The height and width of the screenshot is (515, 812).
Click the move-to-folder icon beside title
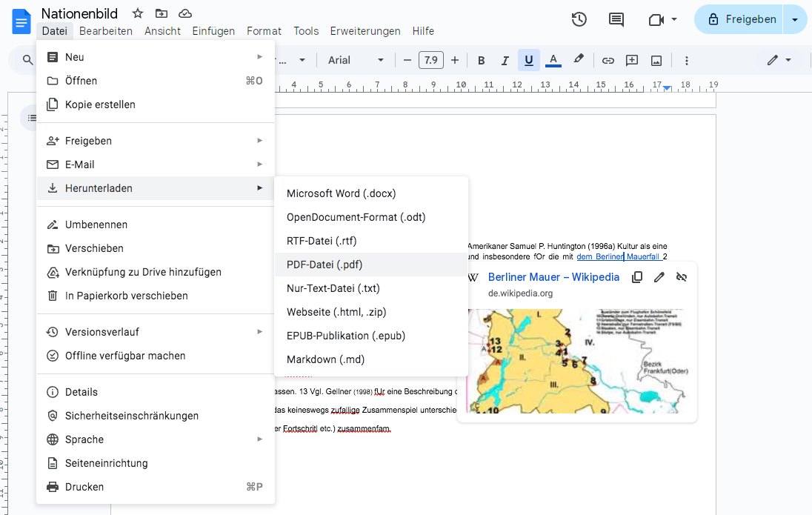pos(162,13)
